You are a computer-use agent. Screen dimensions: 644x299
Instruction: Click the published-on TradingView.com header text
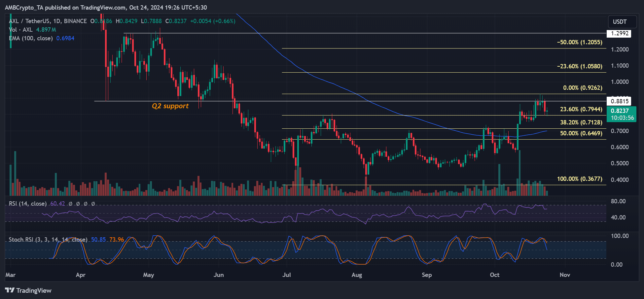coord(106,7)
